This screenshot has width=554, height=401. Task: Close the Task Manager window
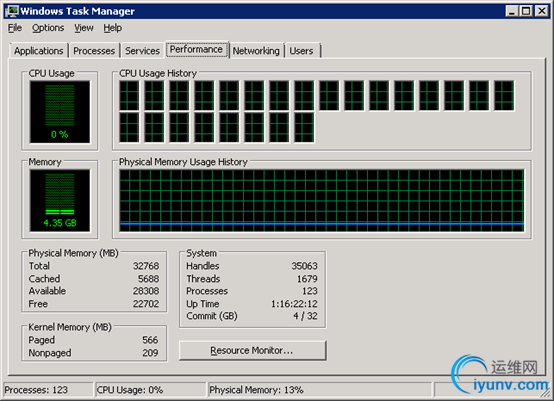(542, 11)
